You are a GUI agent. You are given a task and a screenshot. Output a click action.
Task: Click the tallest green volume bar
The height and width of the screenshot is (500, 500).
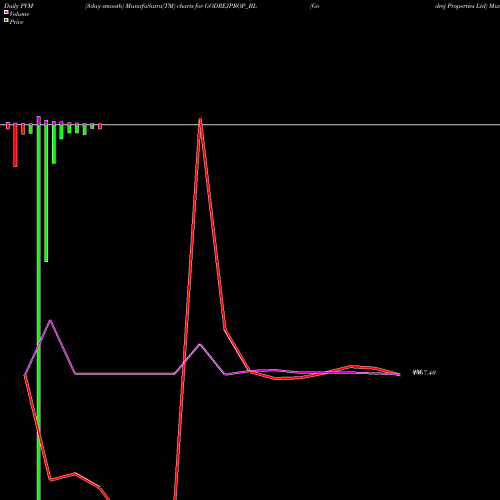pos(39,312)
